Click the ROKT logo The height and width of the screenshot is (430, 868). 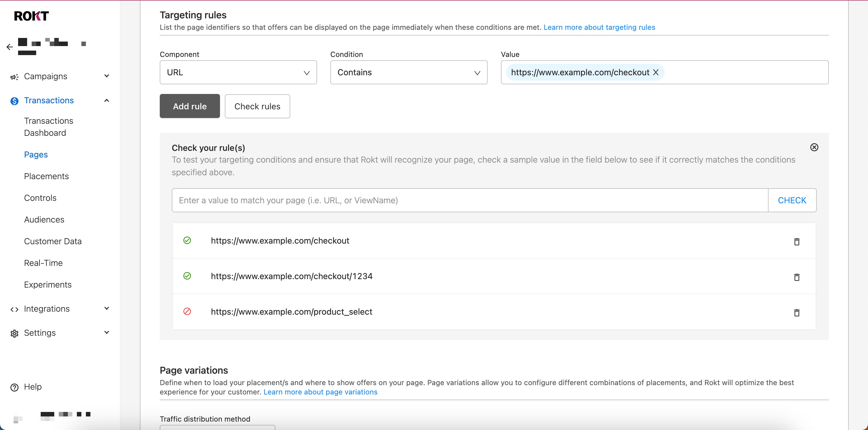point(31,16)
